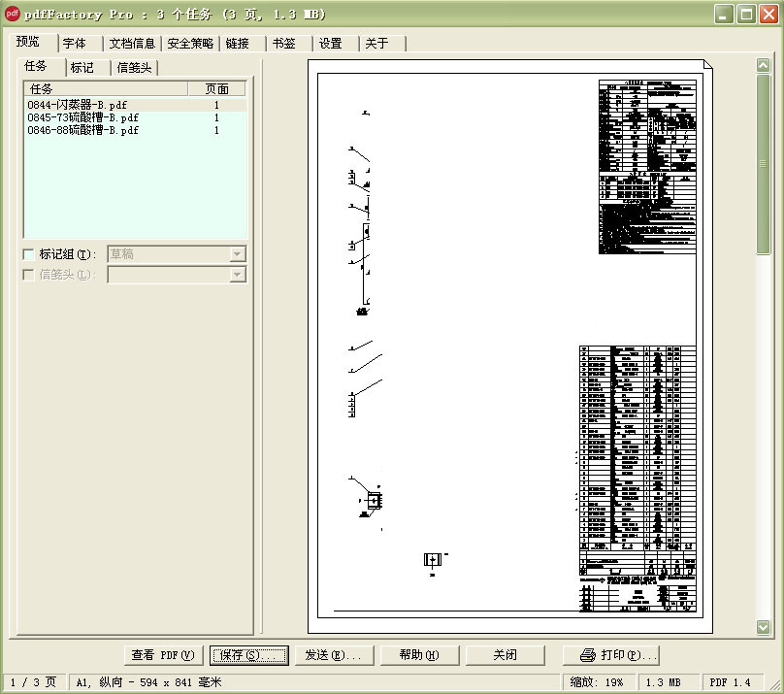This screenshot has height=694, width=784.
Task: Click the printer icon on 打印 button
Action: tap(587, 655)
